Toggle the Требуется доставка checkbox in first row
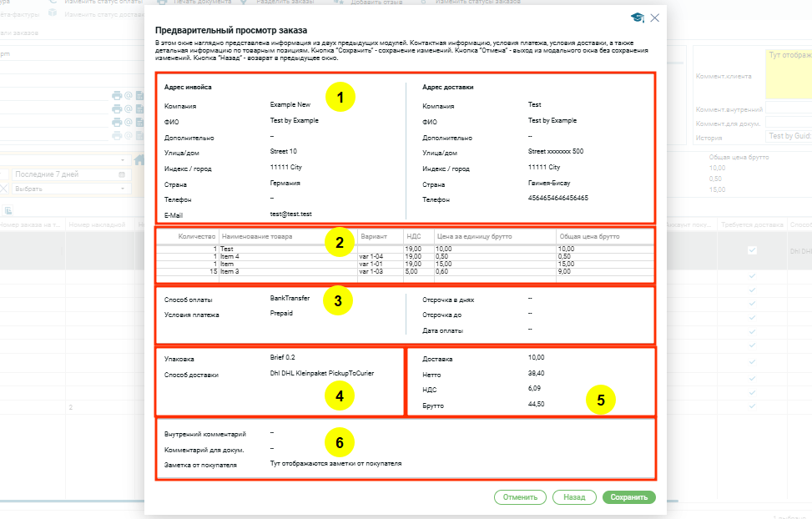This screenshot has height=519, width=812. click(753, 250)
